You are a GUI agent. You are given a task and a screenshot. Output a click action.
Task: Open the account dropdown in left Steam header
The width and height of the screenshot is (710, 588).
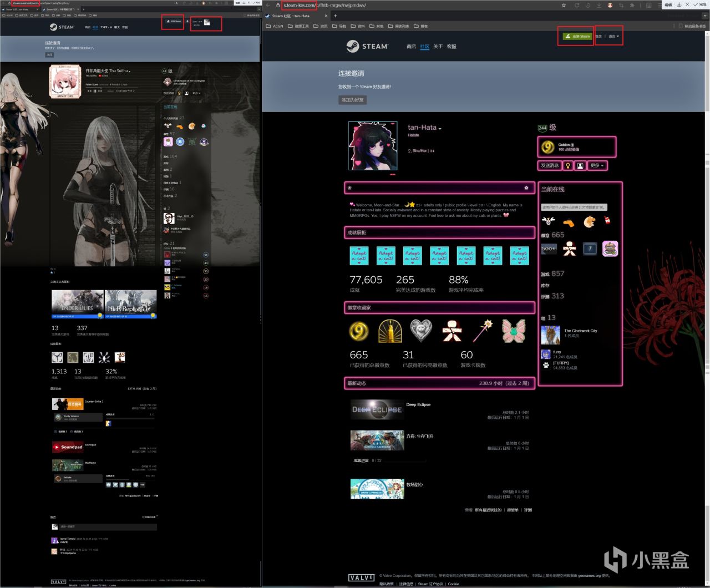tap(198, 23)
